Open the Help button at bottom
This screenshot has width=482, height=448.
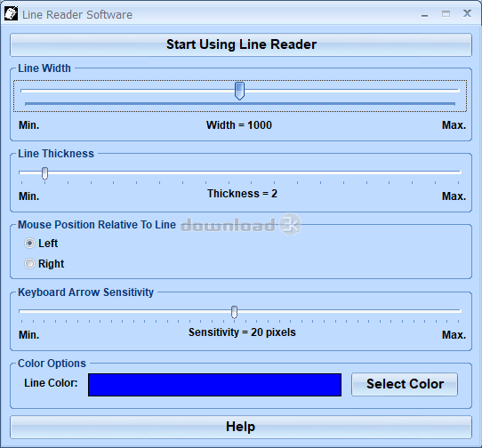241,427
